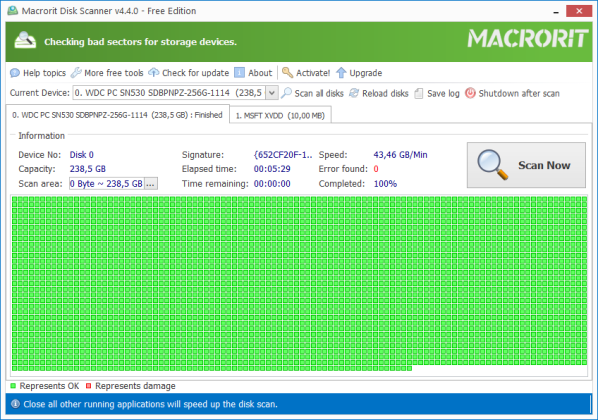Close the Macrorit Disk Scanner window
The width and height of the screenshot is (598, 420).
point(579,11)
